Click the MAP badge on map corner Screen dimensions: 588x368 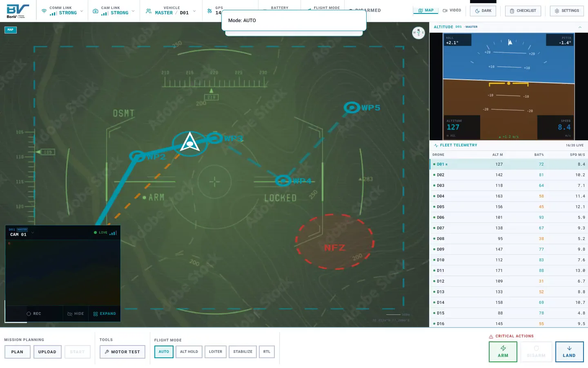click(11, 30)
